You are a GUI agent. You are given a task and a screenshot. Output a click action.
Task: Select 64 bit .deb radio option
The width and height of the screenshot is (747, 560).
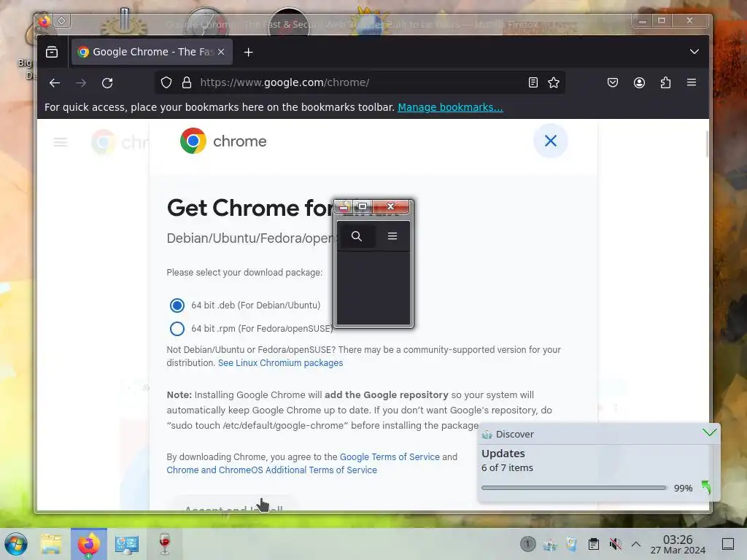(x=177, y=306)
